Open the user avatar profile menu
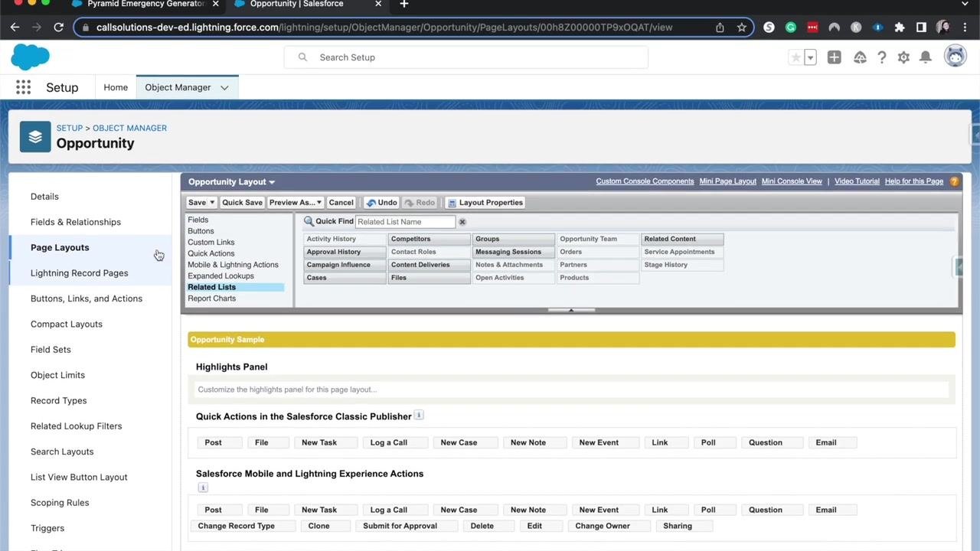This screenshot has height=551, width=980. pyautogui.click(x=955, y=57)
